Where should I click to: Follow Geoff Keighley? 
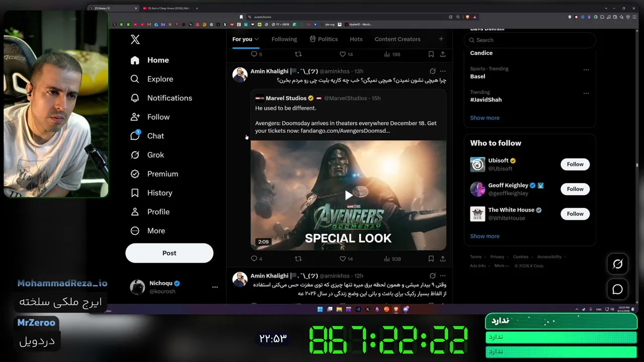[x=575, y=189]
